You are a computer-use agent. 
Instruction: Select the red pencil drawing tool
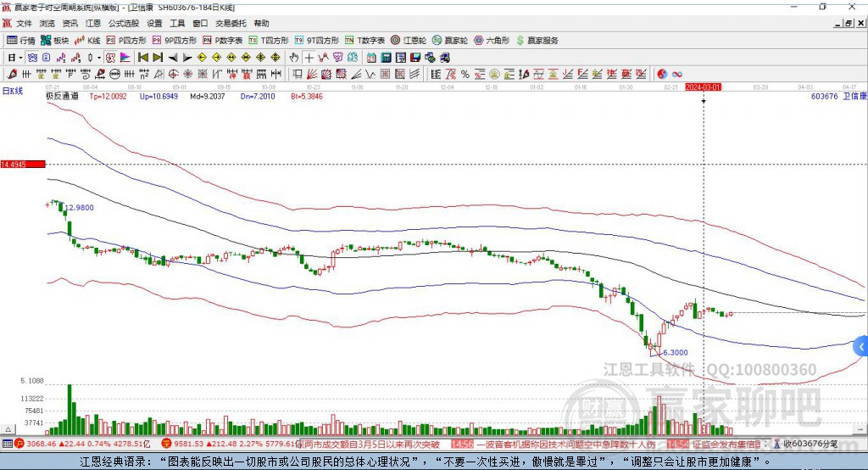(x=12, y=75)
